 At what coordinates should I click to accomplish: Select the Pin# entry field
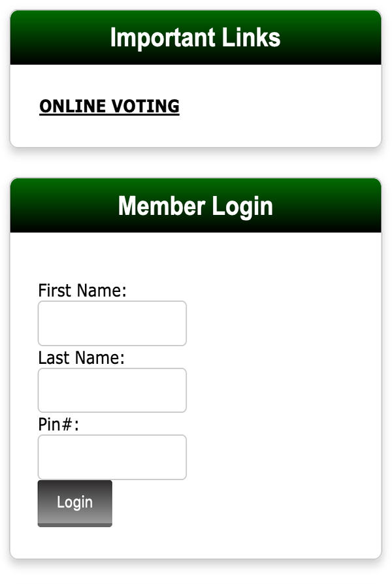point(112,457)
